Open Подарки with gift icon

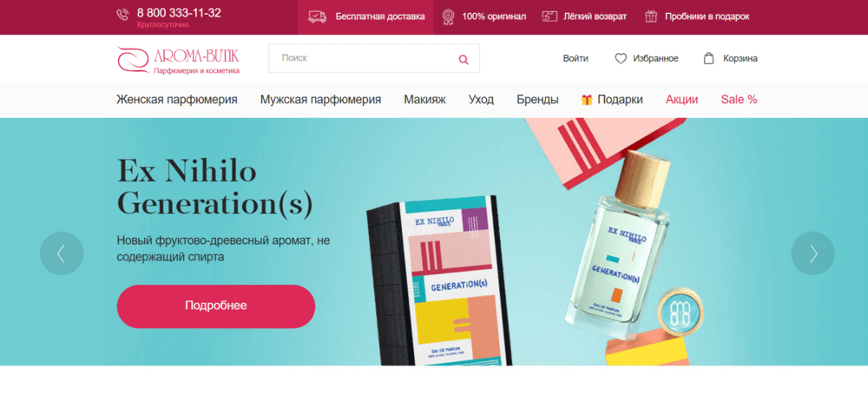tap(612, 100)
